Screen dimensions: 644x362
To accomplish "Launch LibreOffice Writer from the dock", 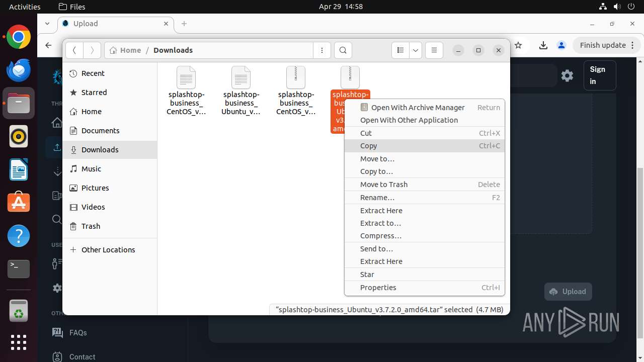I will 19,169.
